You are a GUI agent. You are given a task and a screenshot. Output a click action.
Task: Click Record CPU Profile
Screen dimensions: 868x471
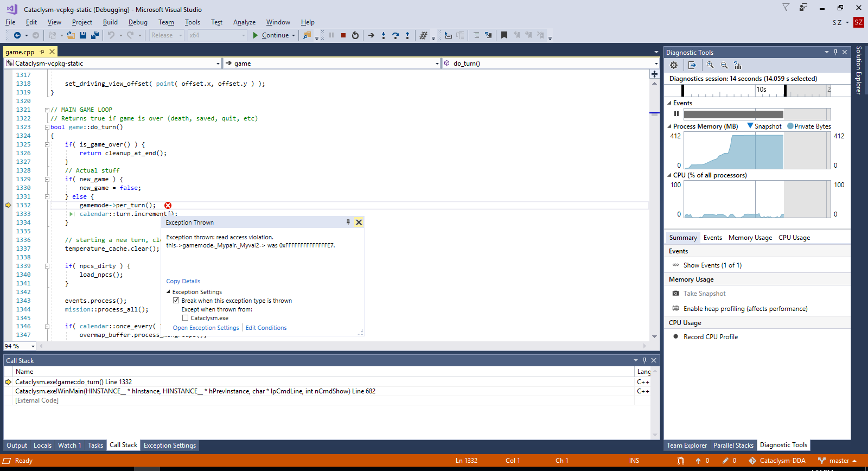[710, 337]
